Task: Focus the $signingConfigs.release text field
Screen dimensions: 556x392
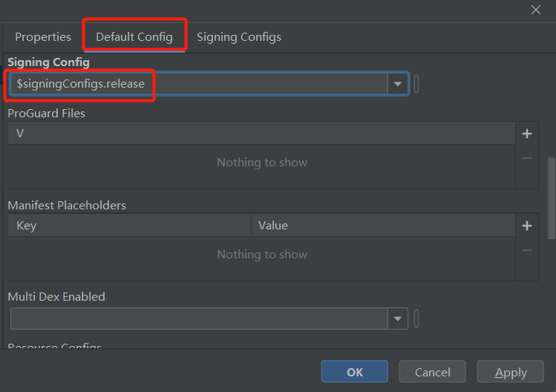Action: pos(200,84)
